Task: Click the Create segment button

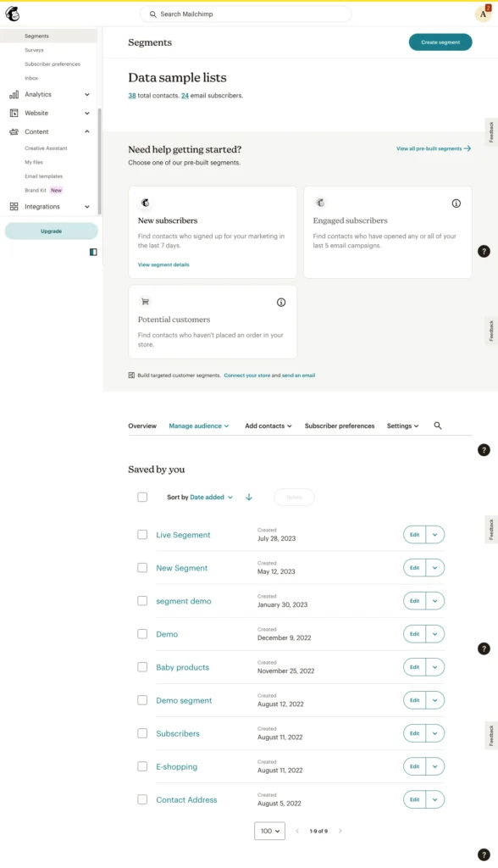Action: pyautogui.click(x=440, y=42)
